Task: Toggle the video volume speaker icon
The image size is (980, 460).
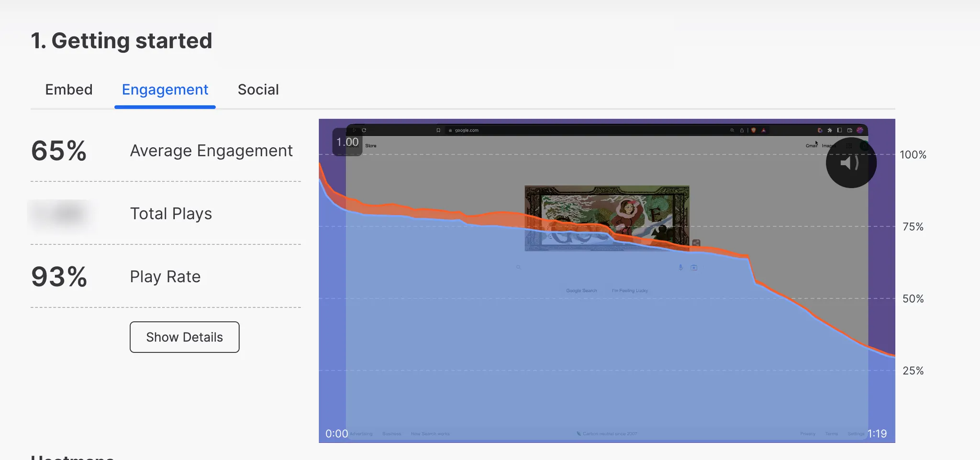Action: pyautogui.click(x=851, y=163)
